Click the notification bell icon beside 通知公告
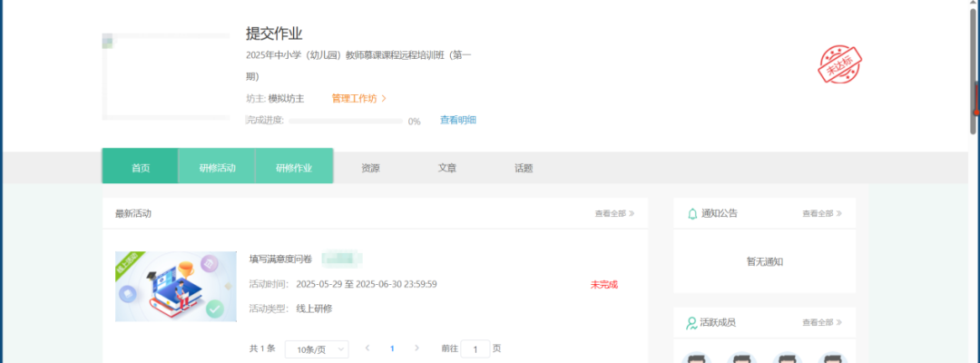Image resolution: width=980 pixels, height=363 pixels. tap(692, 213)
